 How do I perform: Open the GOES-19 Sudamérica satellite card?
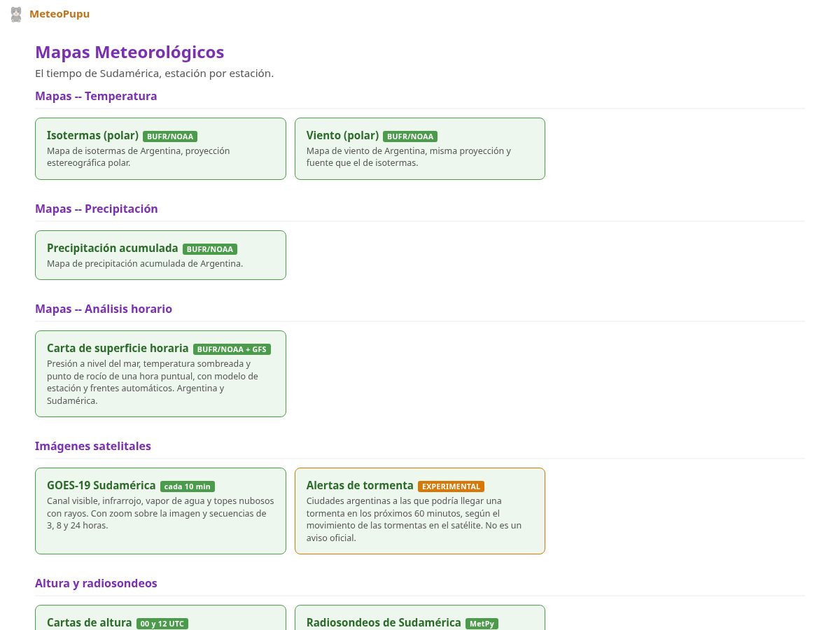(x=160, y=511)
